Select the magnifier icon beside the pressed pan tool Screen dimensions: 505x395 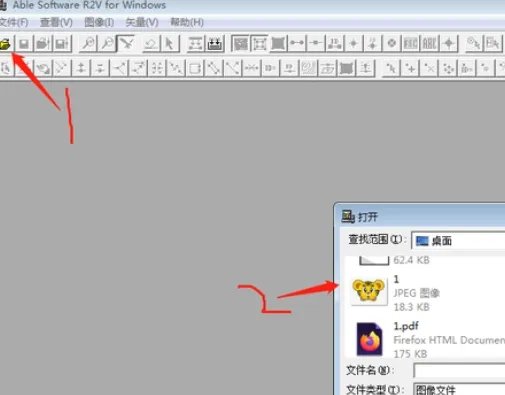pos(107,44)
